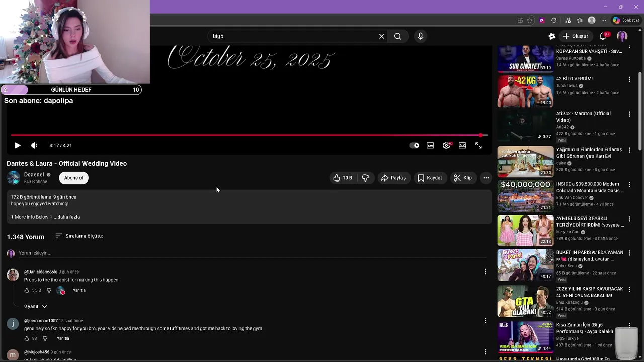Screen dimensions: 644x362
Task: Like the @joemamae1007 comment
Action: pos(27,338)
